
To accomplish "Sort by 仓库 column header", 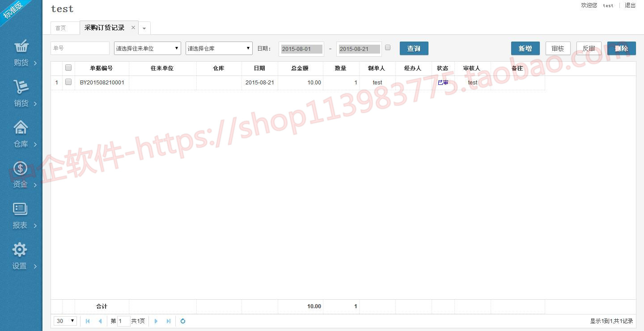I will click(219, 68).
